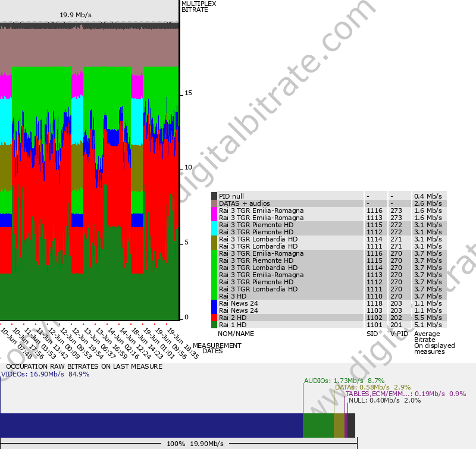Click the 'SID' column header
This screenshot has width=476, height=449.
tap(372, 334)
